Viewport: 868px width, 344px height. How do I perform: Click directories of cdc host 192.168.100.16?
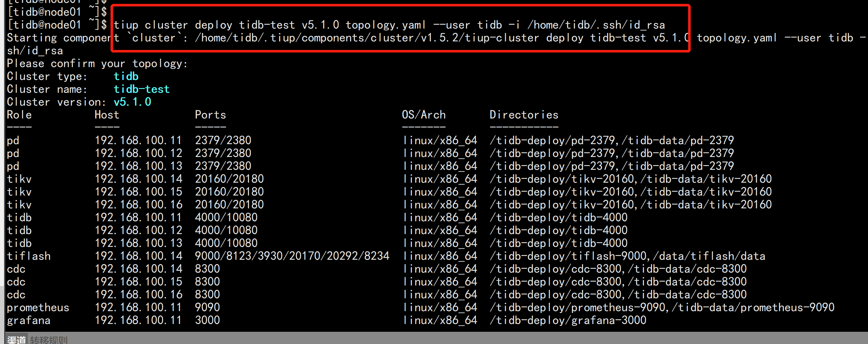[618, 295]
